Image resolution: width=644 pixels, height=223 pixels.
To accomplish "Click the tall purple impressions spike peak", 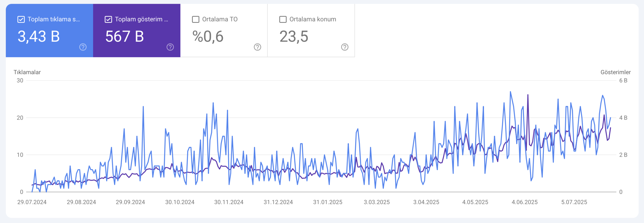I will point(528,95).
